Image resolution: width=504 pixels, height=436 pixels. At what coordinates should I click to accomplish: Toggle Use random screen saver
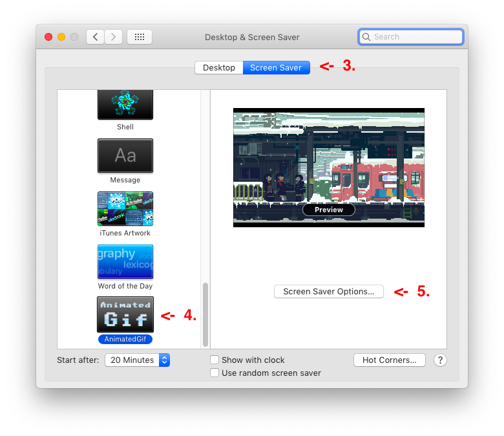[x=215, y=373]
